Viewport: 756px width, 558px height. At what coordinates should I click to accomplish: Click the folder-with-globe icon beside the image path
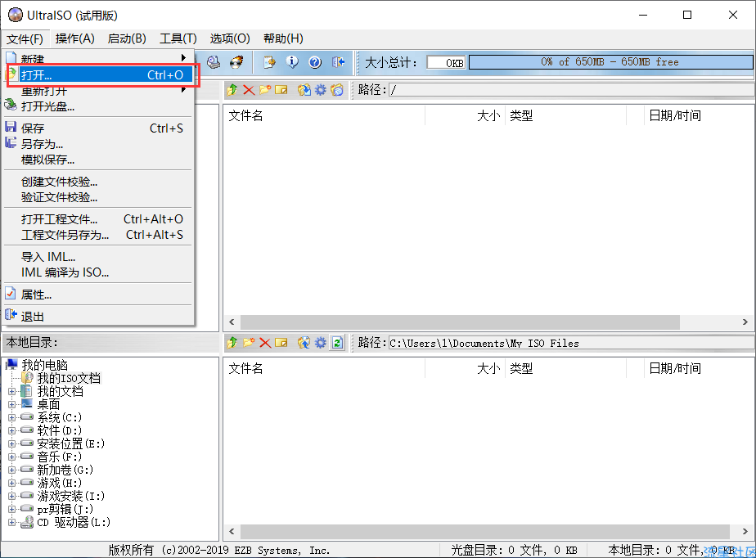pyautogui.click(x=337, y=90)
